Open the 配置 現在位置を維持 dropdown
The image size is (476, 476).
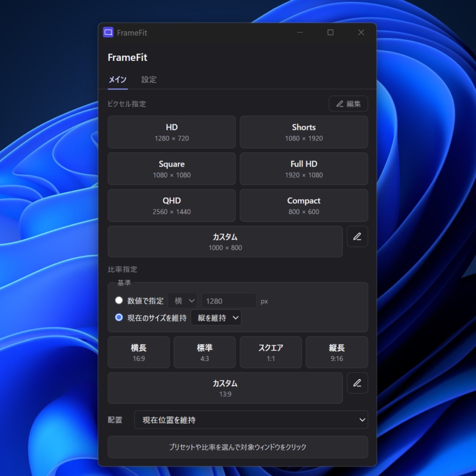click(251, 420)
